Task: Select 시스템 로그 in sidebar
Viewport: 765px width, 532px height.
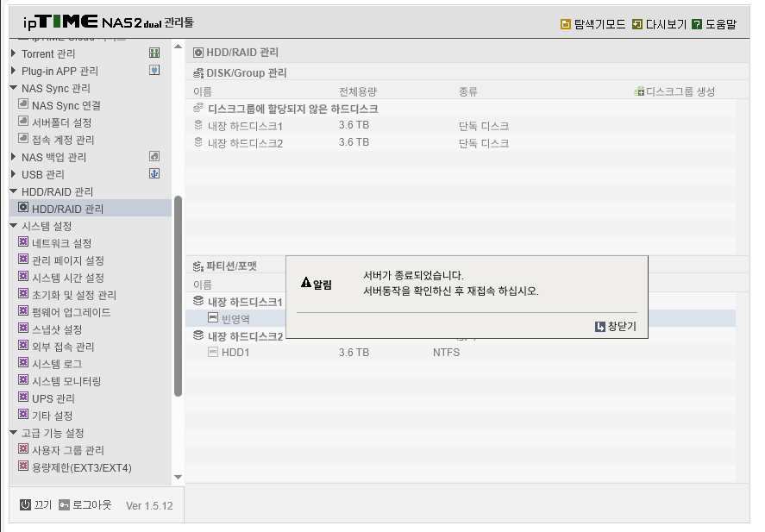Action: point(57,364)
